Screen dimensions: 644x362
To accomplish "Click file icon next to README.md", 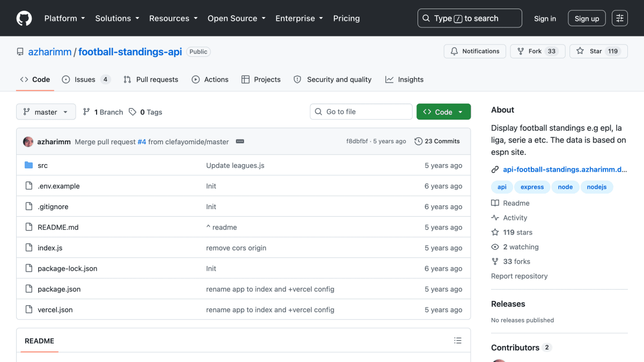I will [x=29, y=227].
